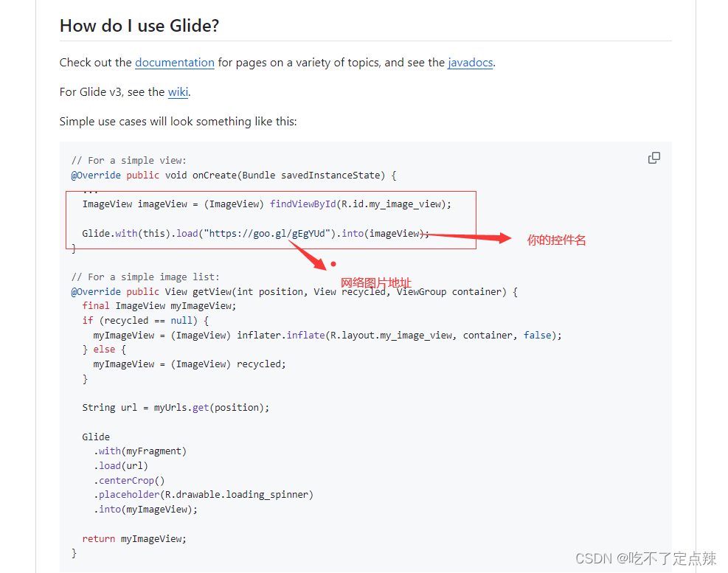
Task: Click the ".into(myImageView);" line
Action: (145, 510)
